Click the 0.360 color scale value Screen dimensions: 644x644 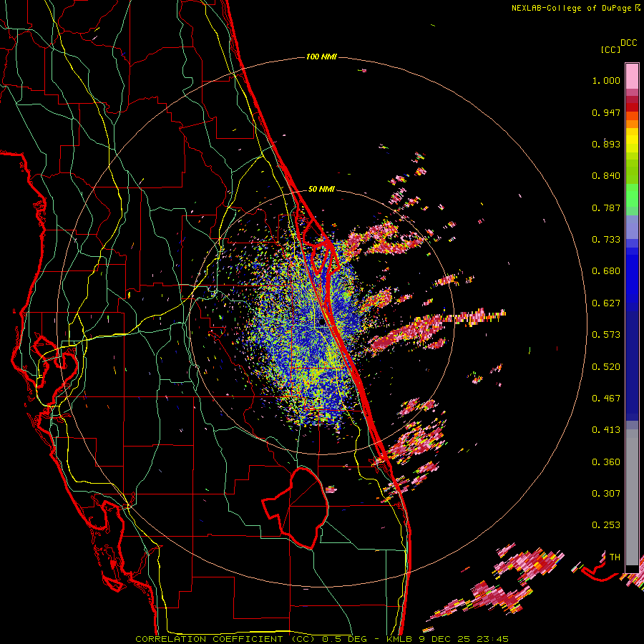click(606, 462)
